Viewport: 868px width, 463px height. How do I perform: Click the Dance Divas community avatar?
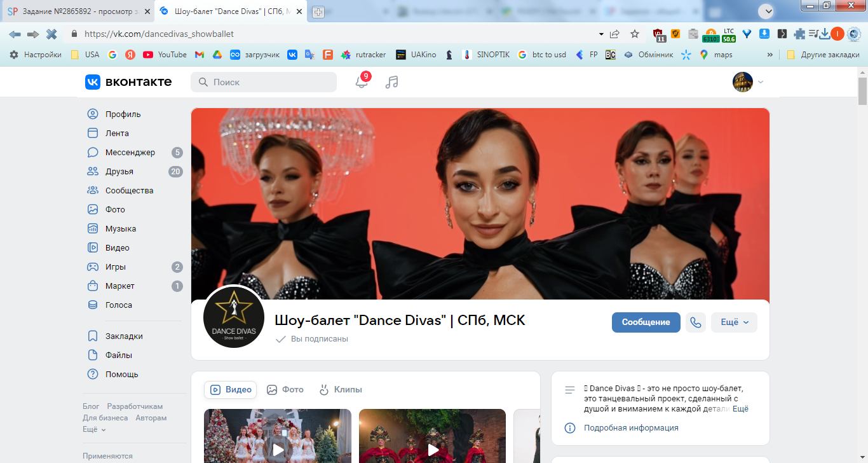click(x=234, y=317)
